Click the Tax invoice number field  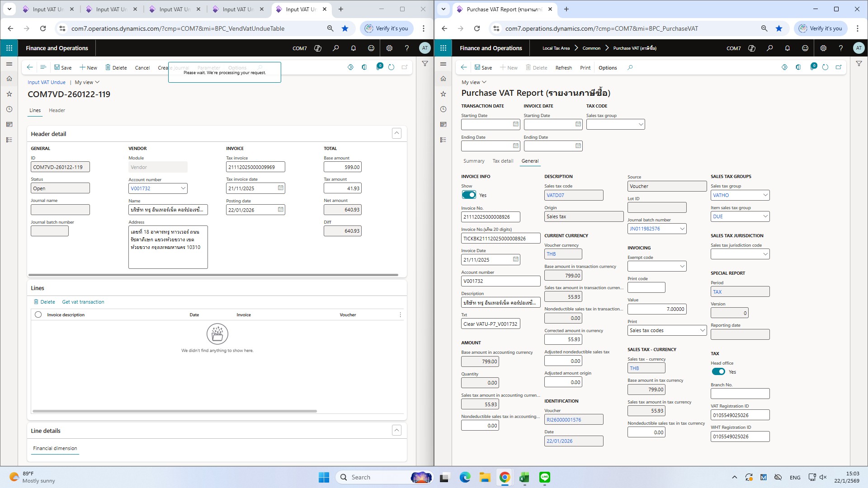tap(255, 167)
